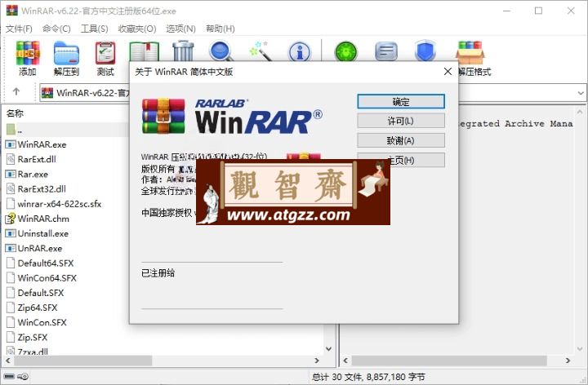The image size is (588, 385).
Task: Open the File (文件) menu
Action: click(x=19, y=29)
